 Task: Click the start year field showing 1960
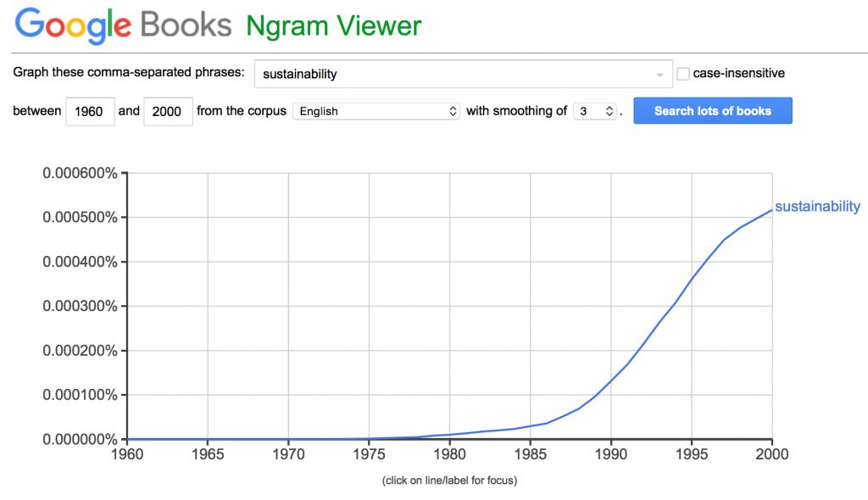(90, 111)
